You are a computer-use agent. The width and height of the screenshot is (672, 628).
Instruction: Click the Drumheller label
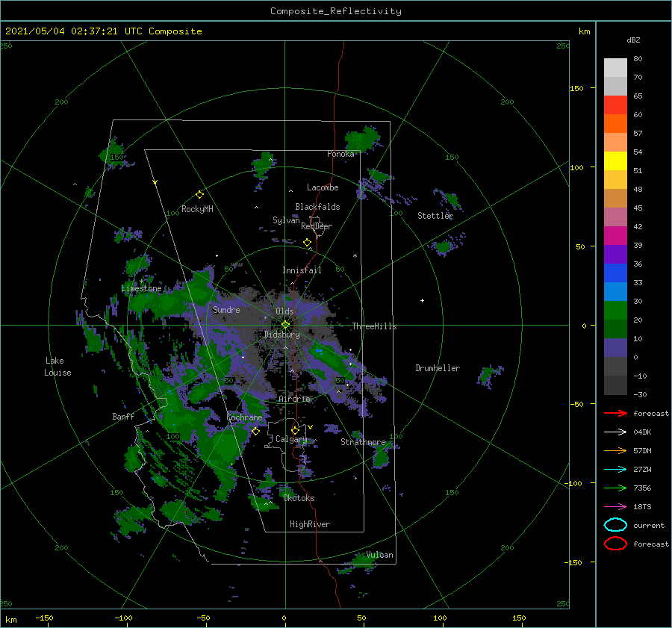(438, 368)
